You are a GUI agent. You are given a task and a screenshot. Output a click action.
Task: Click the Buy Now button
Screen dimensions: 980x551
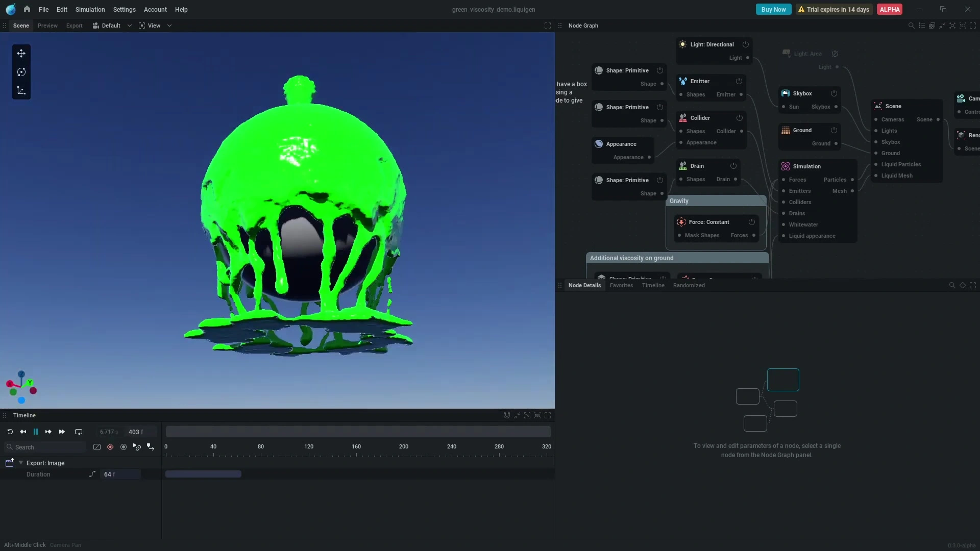(x=773, y=9)
